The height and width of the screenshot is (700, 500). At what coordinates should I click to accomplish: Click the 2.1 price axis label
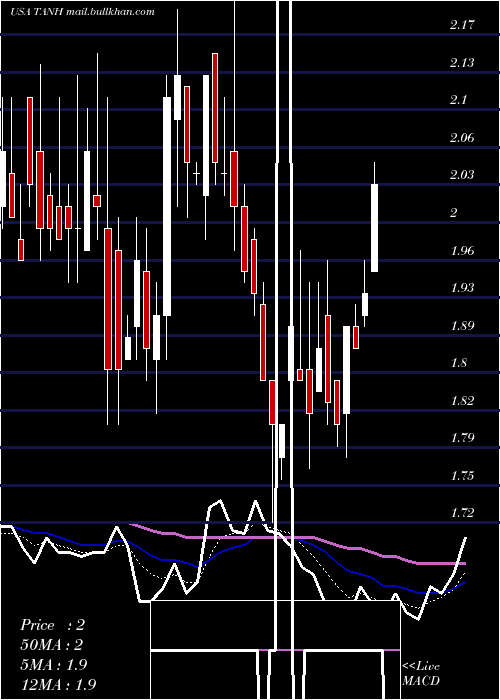tap(458, 100)
